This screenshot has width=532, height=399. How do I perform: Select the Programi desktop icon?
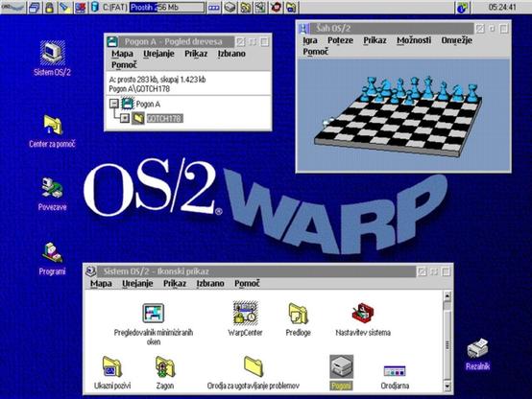(52, 258)
